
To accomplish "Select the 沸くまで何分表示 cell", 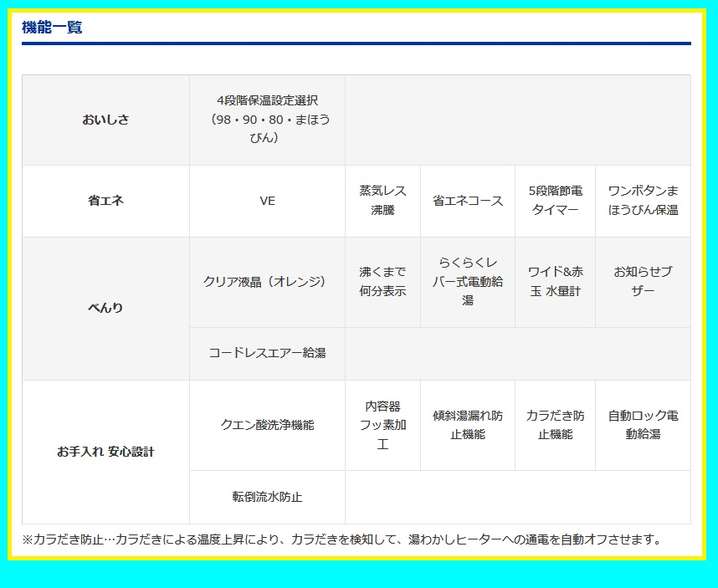I will point(382,282).
